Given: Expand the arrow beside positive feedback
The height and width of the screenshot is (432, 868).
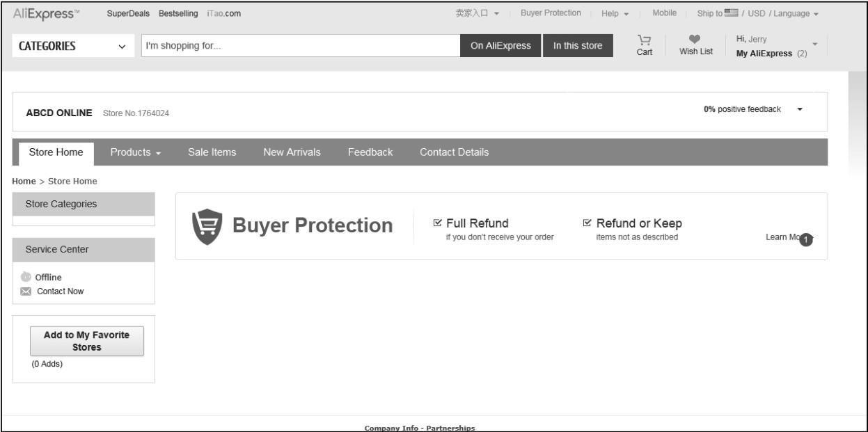Looking at the screenshot, I should [799, 110].
